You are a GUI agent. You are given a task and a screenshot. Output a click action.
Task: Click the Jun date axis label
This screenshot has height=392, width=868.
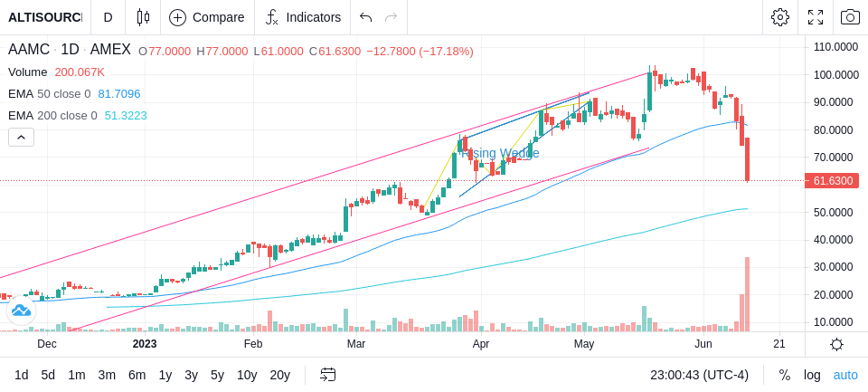[x=703, y=344]
